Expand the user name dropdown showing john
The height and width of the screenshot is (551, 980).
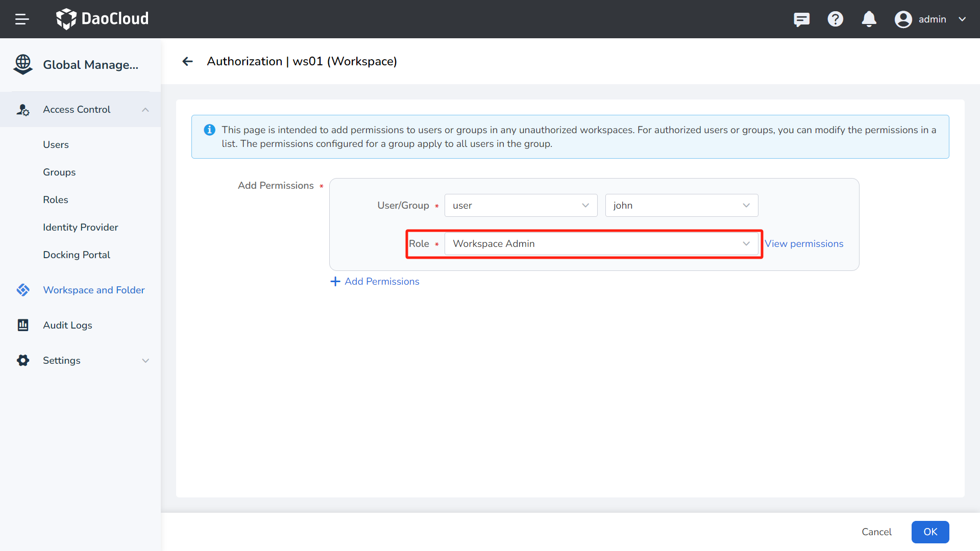point(746,205)
